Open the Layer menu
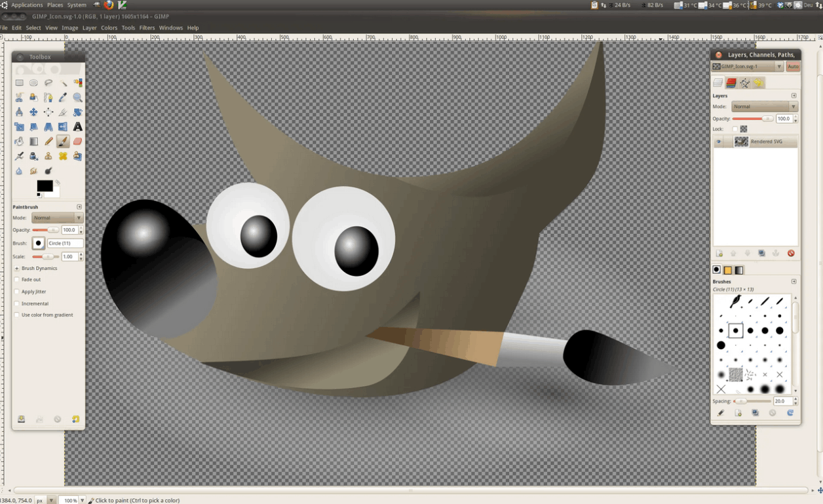 pyautogui.click(x=89, y=28)
